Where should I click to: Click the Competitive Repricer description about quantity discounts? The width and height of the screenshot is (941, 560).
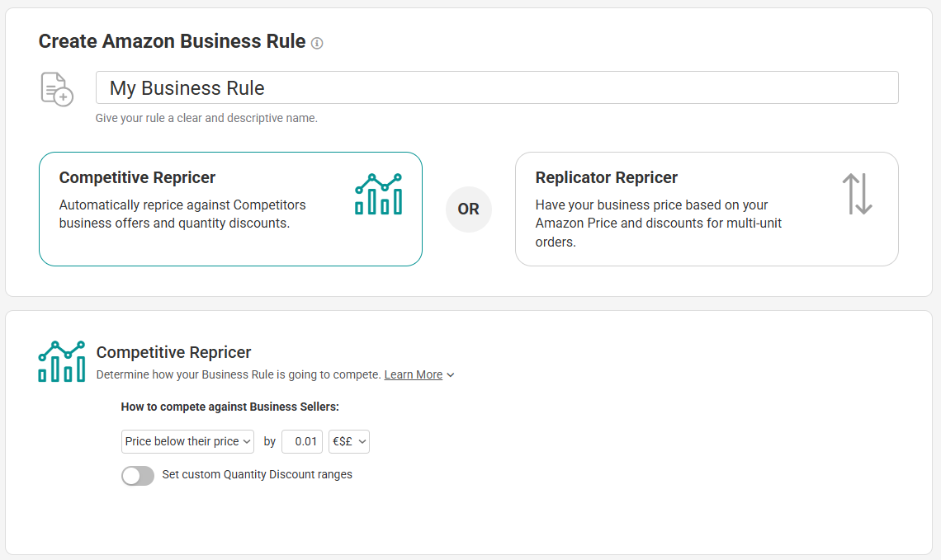(182, 214)
